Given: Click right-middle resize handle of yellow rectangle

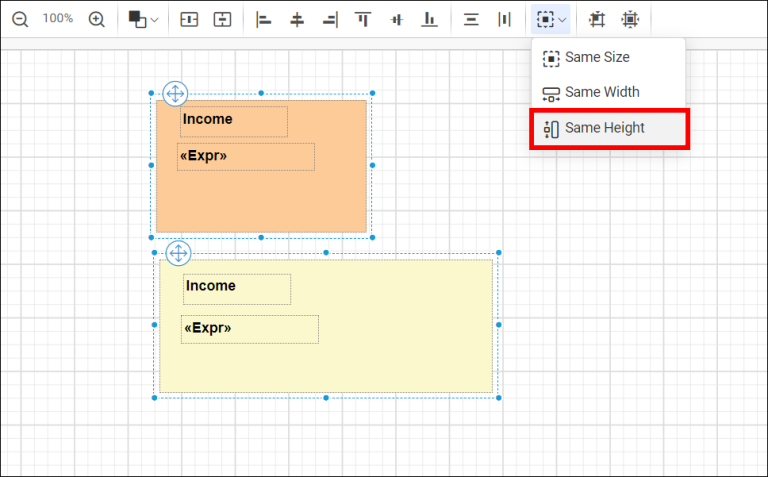Looking at the screenshot, I should pos(499,325).
